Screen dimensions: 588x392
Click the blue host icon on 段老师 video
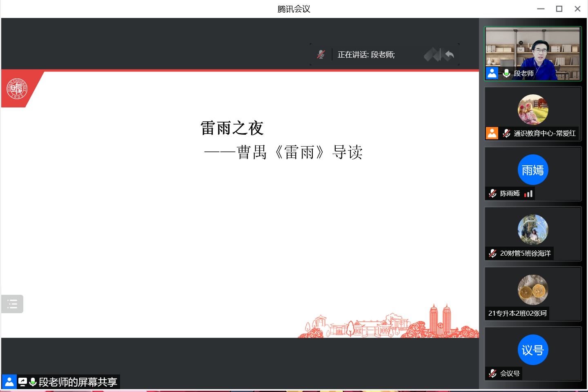[x=492, y=73]
